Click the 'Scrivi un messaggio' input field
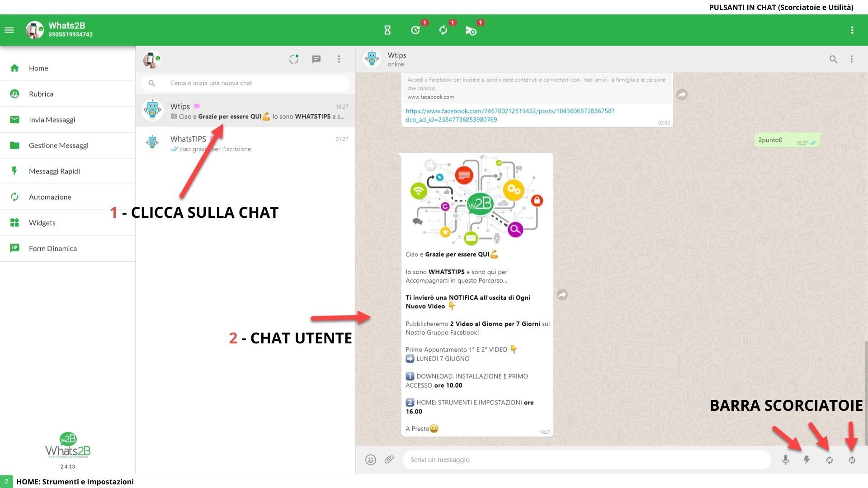Image resolution: width=868 pixels, height=488 pixels. pyautogui.click(x=587, y=460)
